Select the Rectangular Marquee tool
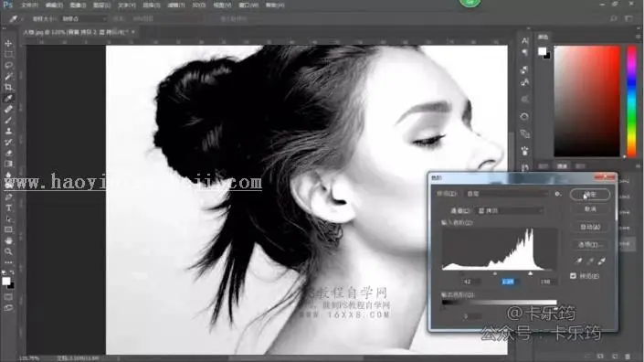644x362 pixels. [x=8, y=54]
